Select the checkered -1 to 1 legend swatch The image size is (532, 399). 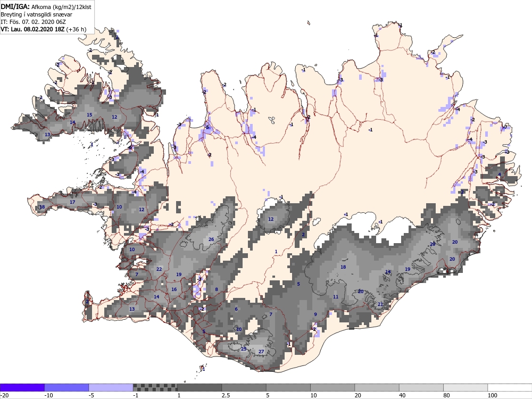[155, 387]
